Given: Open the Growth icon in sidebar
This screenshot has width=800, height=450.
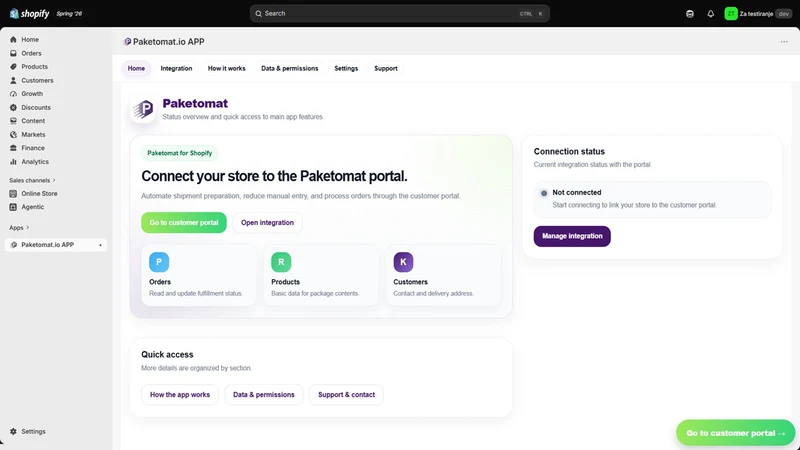Looking at the screenshot, I should click(13, 94).
